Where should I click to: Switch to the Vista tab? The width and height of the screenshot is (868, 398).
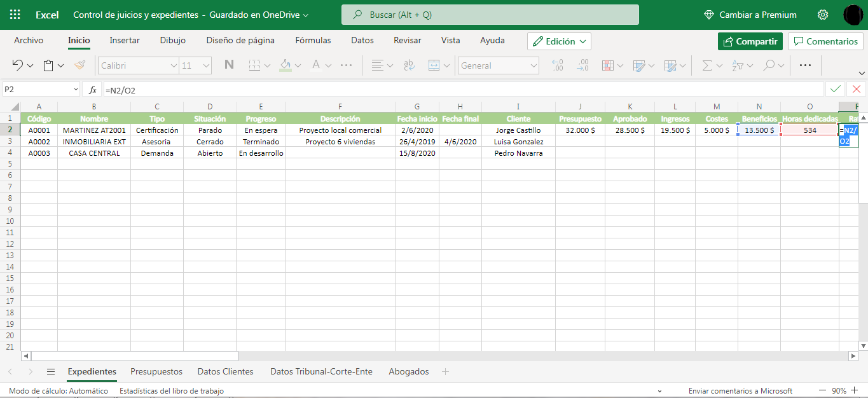(x=451, y=40)
